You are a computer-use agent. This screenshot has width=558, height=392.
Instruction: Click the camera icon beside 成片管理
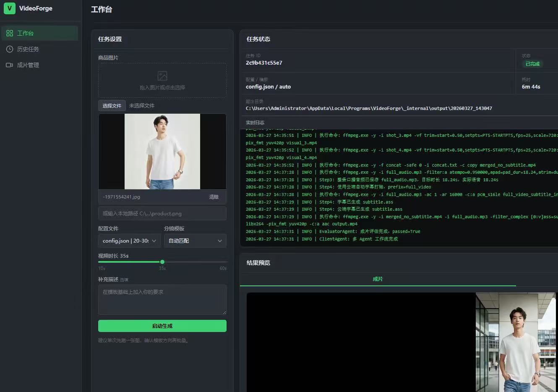coord(9,65)
